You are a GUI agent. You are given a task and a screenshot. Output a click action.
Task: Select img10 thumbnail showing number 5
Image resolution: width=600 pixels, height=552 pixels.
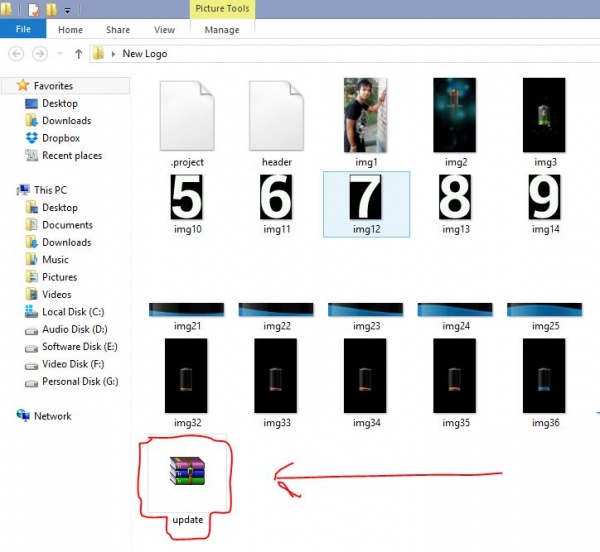[x=187, y=197]
